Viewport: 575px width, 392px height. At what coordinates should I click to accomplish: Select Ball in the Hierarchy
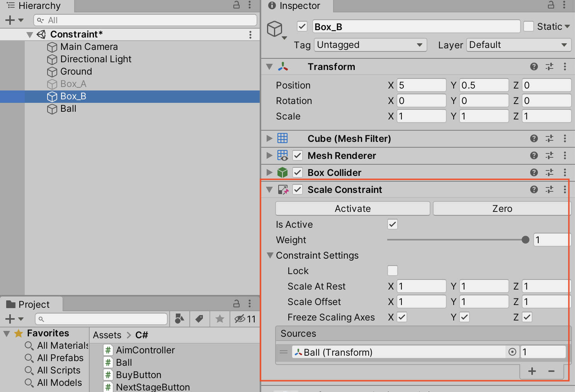tap(68, 109)
